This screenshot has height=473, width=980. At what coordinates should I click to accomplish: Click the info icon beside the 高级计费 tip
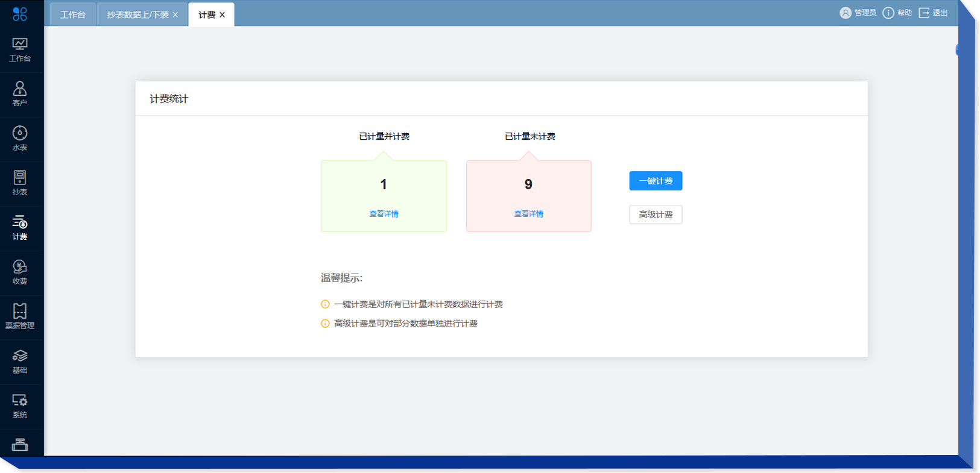point(325,324)
